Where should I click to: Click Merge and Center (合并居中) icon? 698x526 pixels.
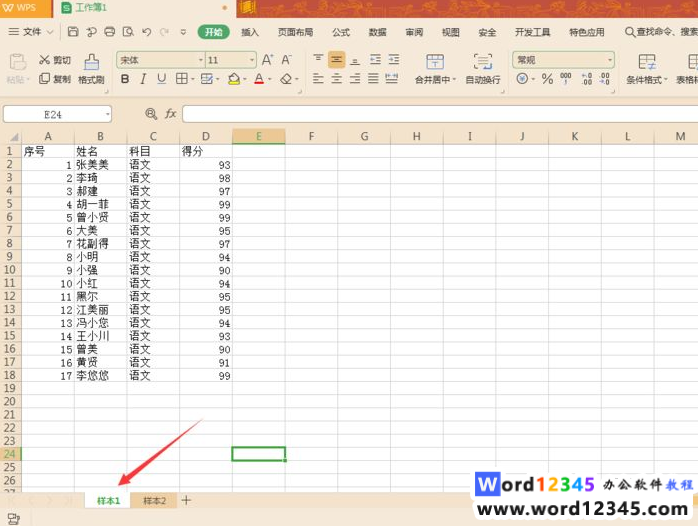[435, 62]
